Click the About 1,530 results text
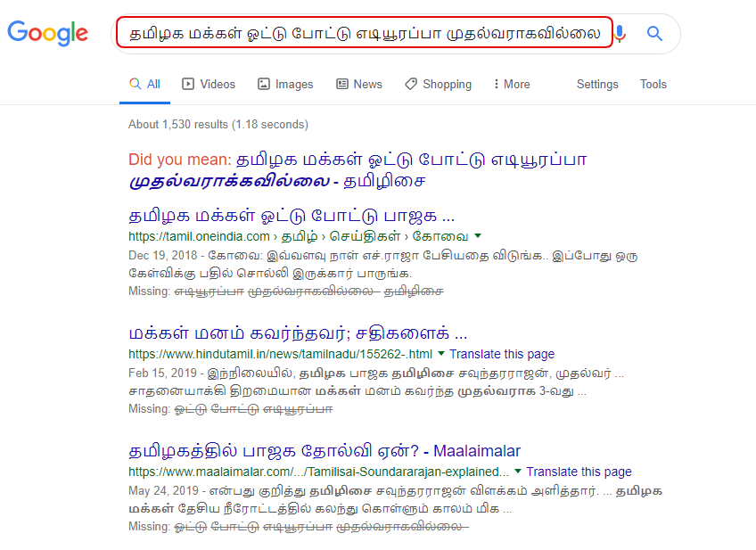This screenshot has height=550, width=756. (218, 125)
